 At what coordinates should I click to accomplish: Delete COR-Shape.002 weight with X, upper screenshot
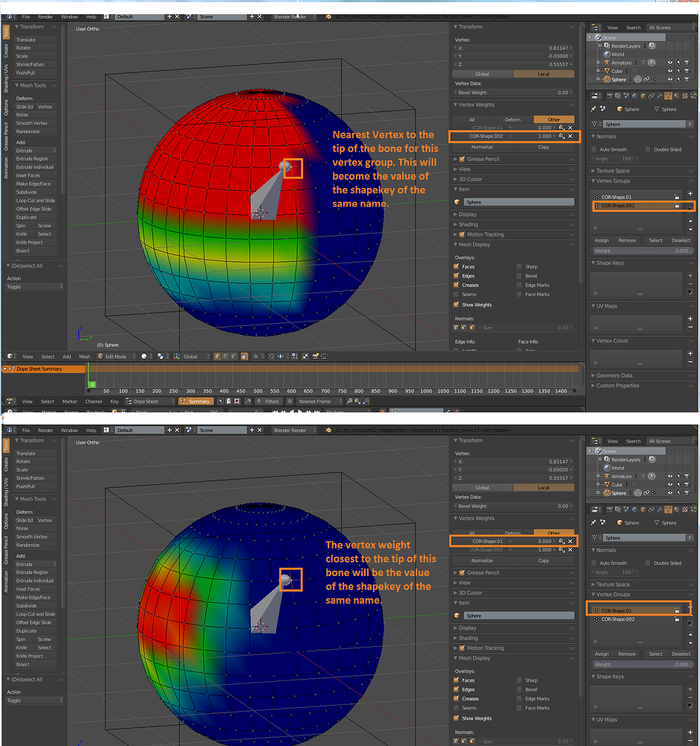pyautogui.click(x=570, y=136)
